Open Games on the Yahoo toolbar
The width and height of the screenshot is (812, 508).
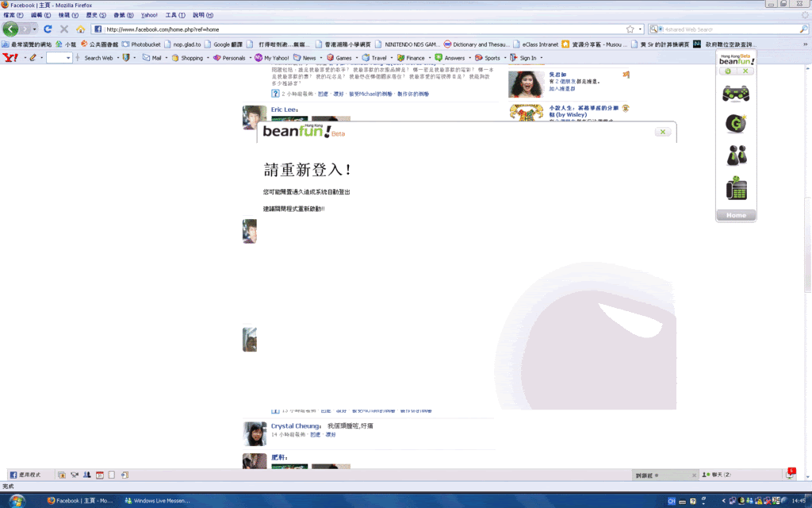tap(339, 57)
